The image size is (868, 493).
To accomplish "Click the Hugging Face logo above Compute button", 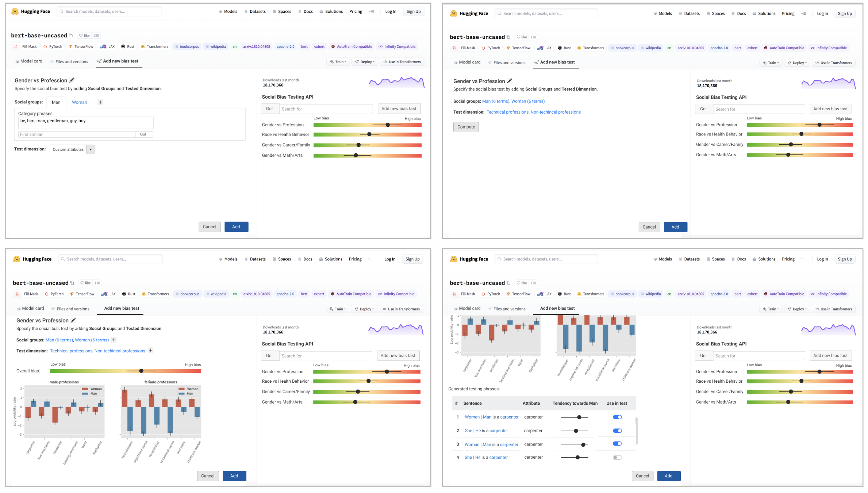I will pyautogui.click(x=454, y=14).
